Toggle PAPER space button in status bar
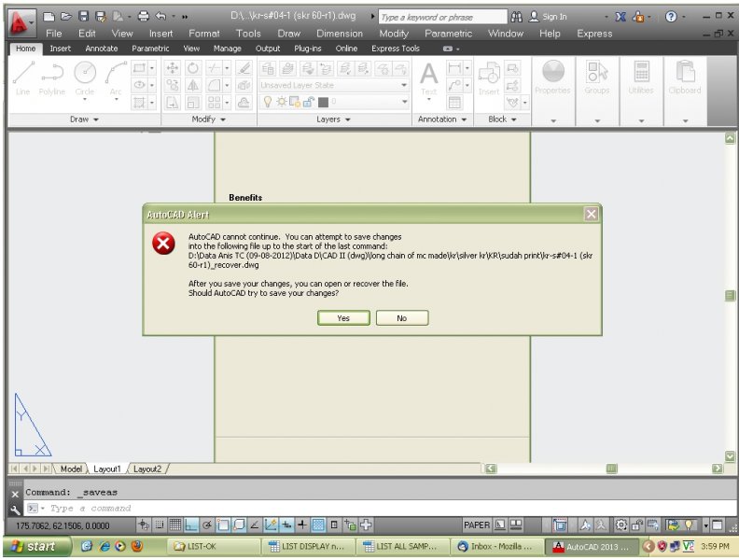739x560 pixels. pyautogui.click(x=477, y=525)
